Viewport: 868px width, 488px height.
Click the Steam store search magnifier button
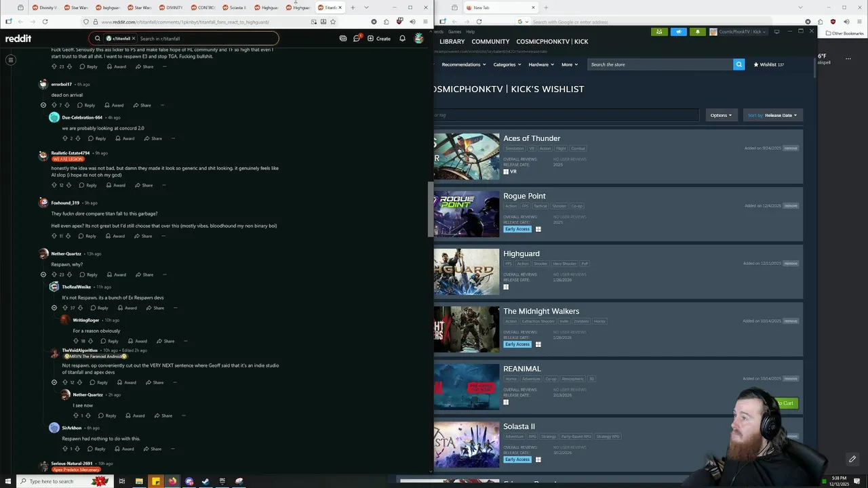(x=738, y=64)
